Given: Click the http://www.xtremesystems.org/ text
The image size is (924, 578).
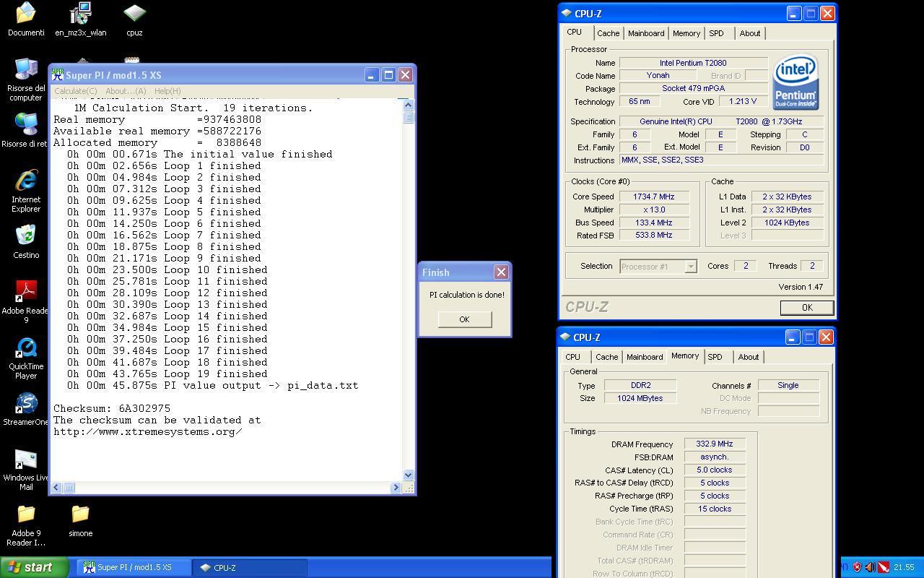Looking at the screenshot, I should (147, 431).
